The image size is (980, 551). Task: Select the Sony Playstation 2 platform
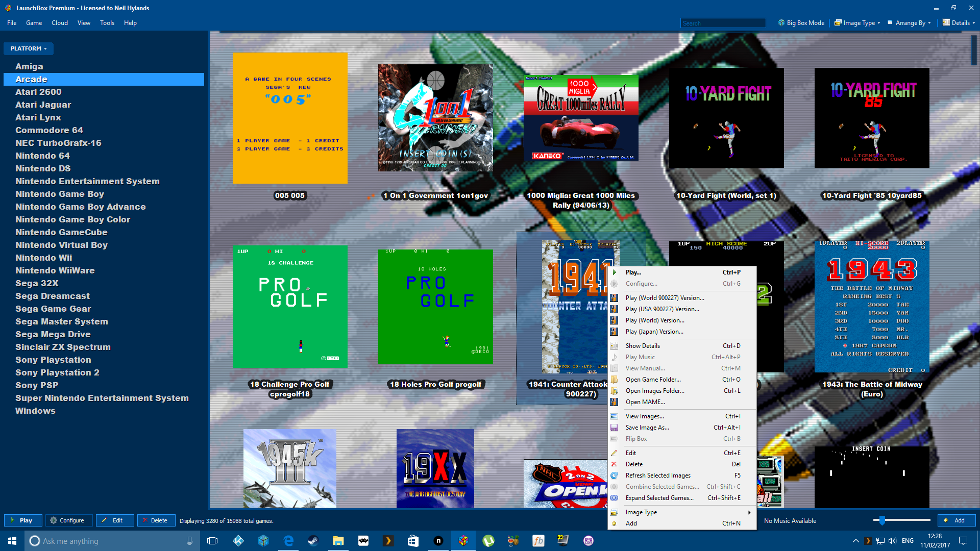pyautogui.click(x=104, y=372)
